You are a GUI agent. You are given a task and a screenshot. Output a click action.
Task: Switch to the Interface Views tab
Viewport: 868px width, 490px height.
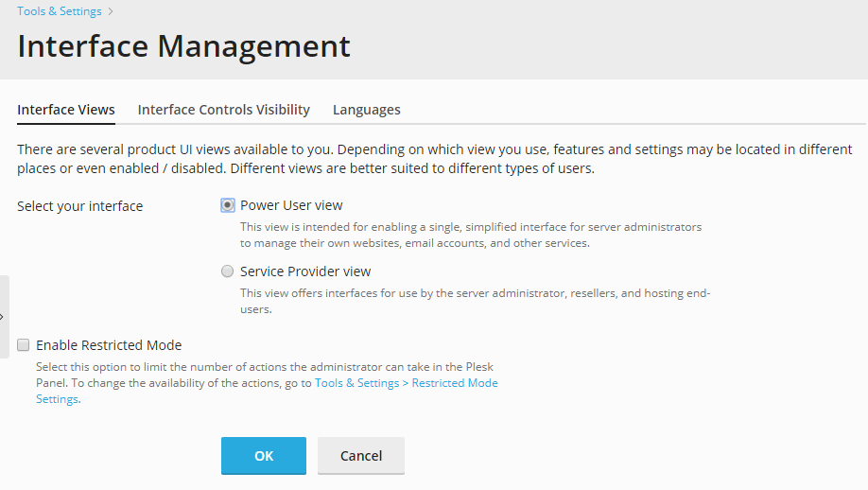point(66,110)
